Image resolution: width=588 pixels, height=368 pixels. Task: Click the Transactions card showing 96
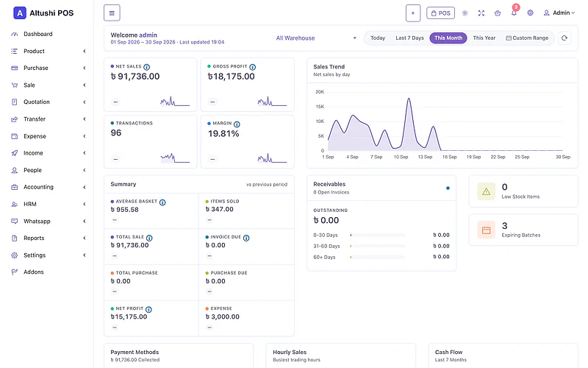point(151,141)
